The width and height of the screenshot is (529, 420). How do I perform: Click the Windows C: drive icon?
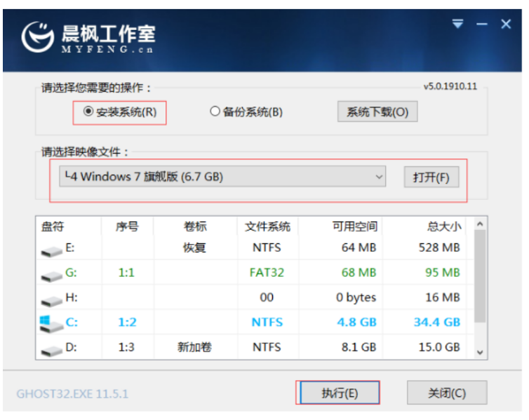pyautogui.click(x=51, y=324)
